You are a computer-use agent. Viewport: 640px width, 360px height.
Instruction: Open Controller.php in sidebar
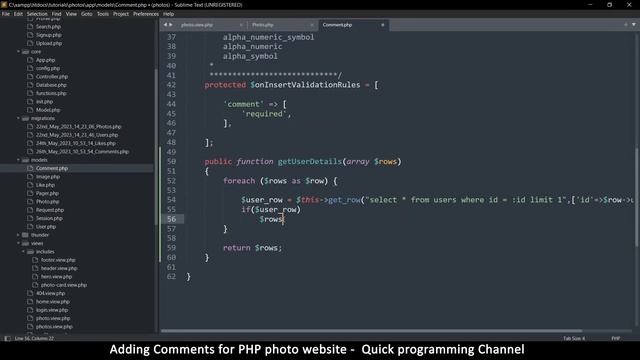52,77
